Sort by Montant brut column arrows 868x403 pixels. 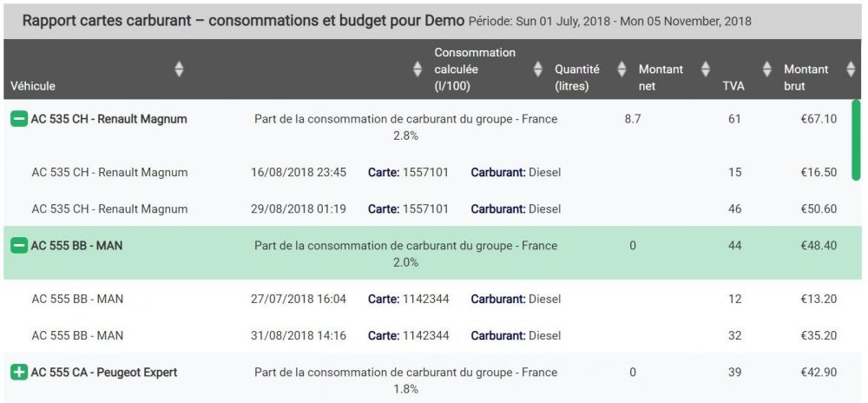coord(851,69)
